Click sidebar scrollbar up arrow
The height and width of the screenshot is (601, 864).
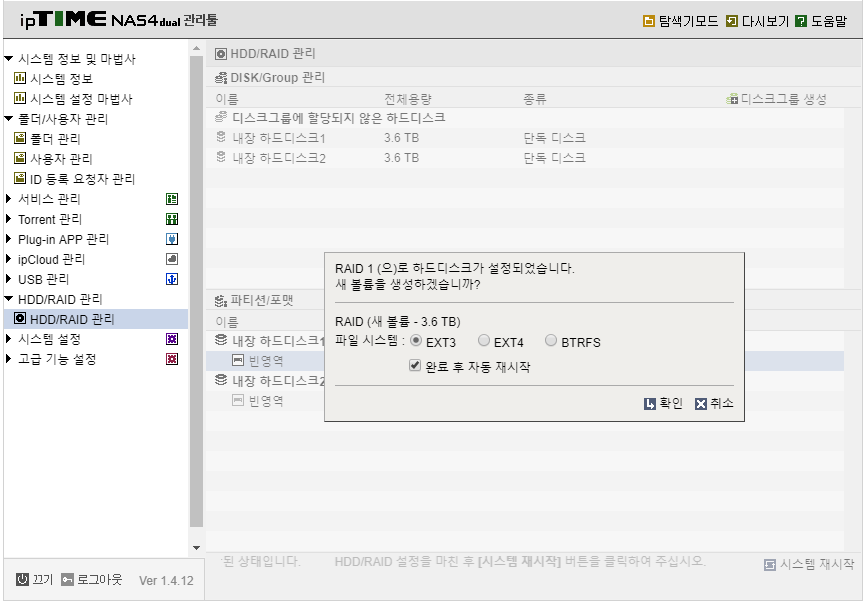click(196, 48)
